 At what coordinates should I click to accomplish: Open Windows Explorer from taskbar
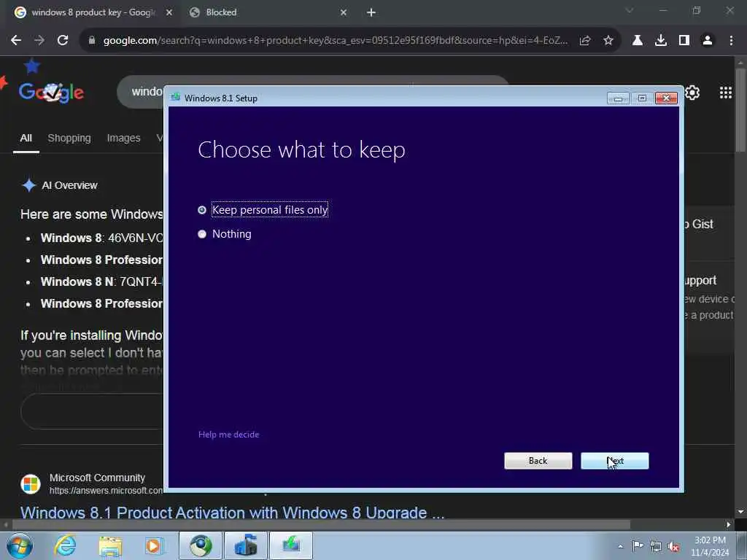tap(111, 546)
